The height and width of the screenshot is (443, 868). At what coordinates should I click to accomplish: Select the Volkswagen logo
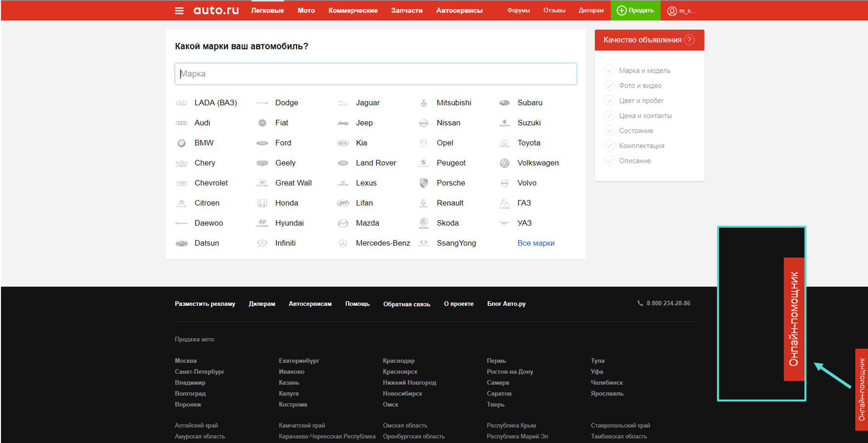pyautogui.click(x=504, y=163)
